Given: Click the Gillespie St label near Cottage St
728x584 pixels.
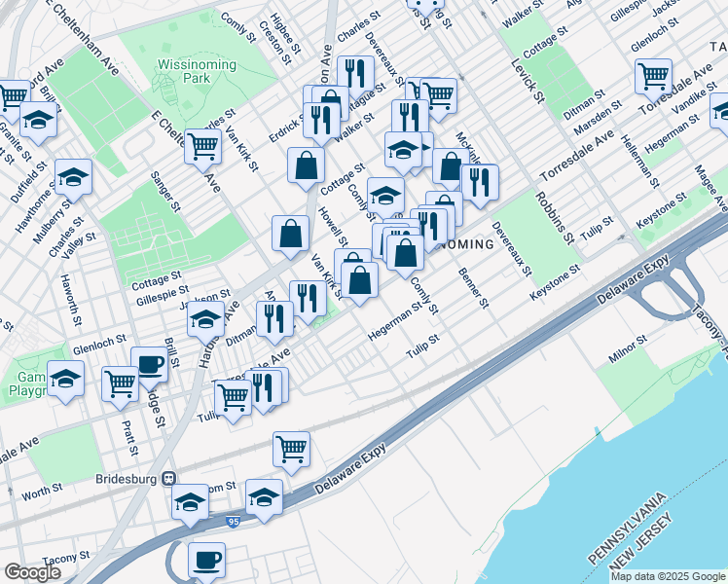Looking at the screenshot, I should click(163, 295).
